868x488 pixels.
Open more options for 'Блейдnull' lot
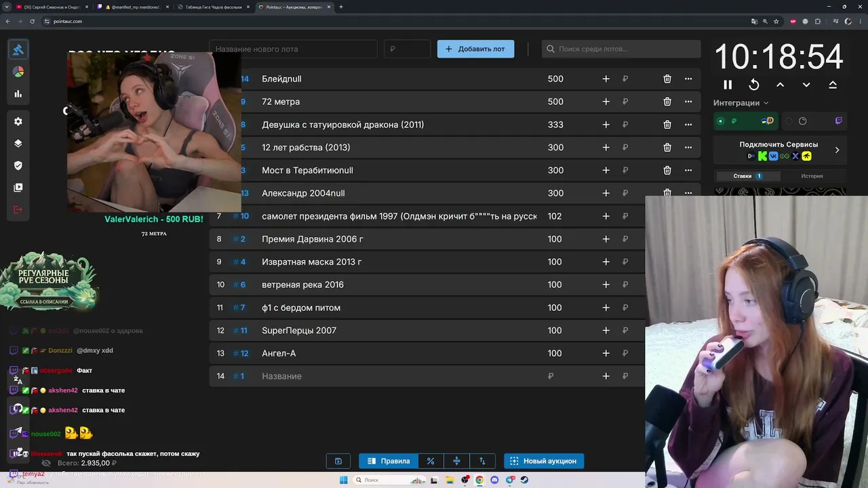coord(688,79)
